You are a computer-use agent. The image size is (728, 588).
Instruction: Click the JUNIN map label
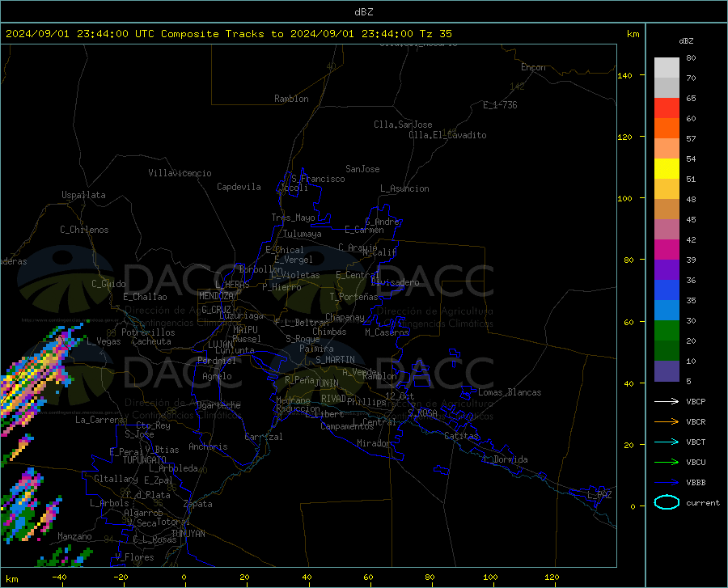point(327,383)
